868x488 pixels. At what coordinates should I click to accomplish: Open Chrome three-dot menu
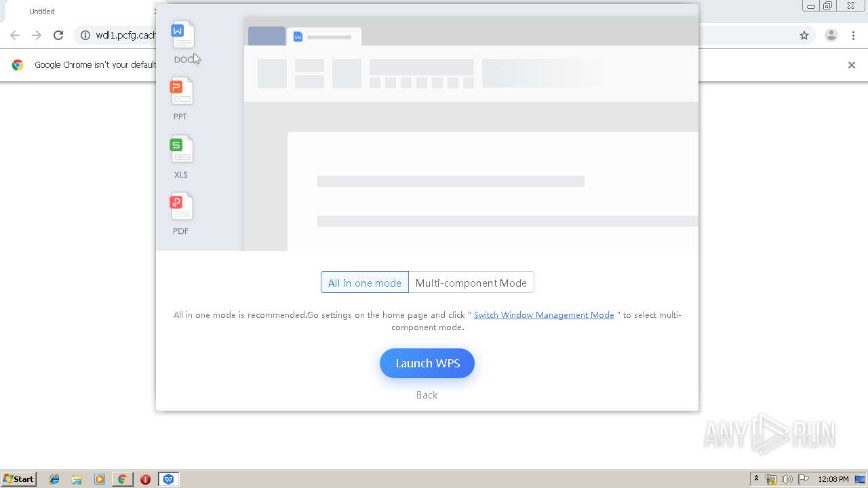click(853, 35)
